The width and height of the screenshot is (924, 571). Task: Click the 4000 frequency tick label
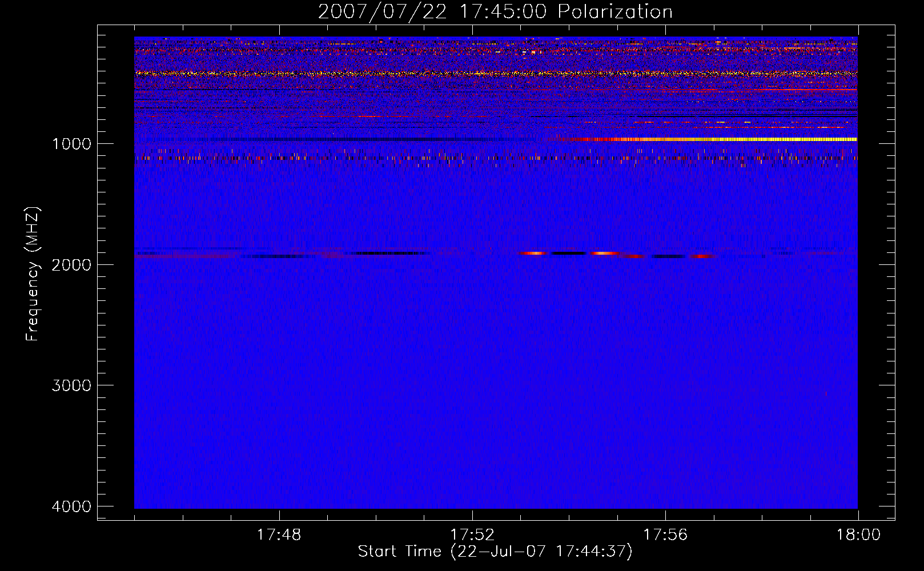pyautogui.click(x=71, y=506)
